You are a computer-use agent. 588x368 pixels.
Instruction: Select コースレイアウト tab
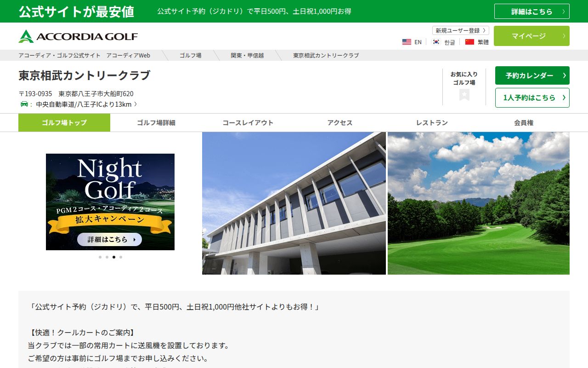point(248,123)
